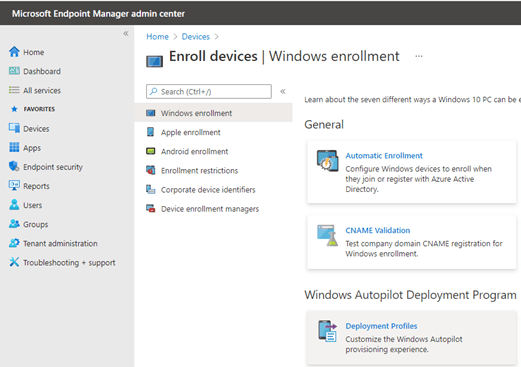
Task: Open the Automatic Enrollment tile icon
Action: click(327, 161)
